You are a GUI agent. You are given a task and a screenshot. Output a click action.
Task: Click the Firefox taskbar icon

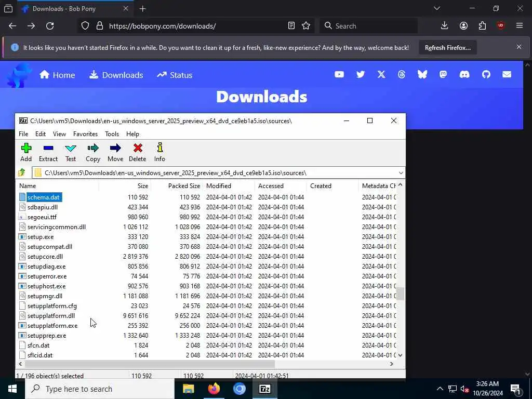click(214, 389)
